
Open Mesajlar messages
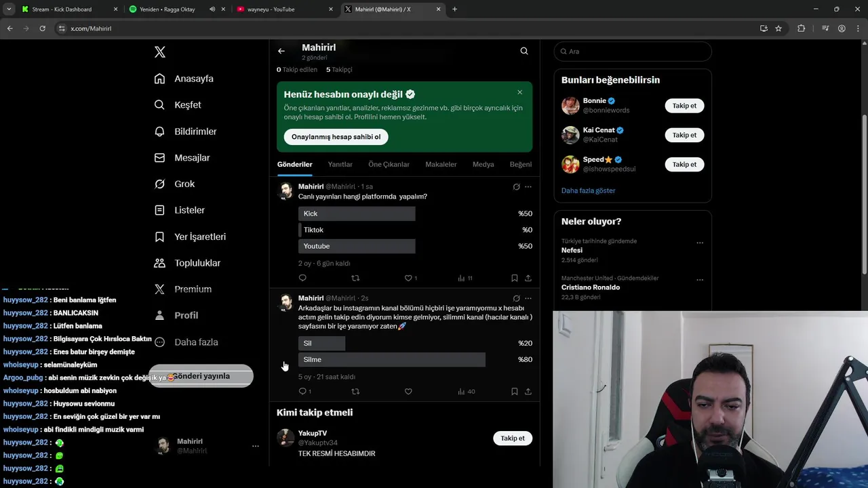[182, 158]
